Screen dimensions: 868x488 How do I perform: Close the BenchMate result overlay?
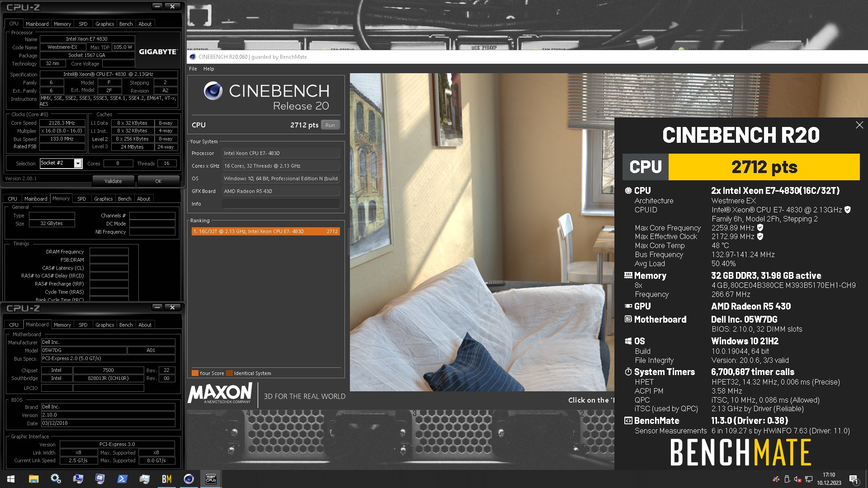click(x=859, y=125)
